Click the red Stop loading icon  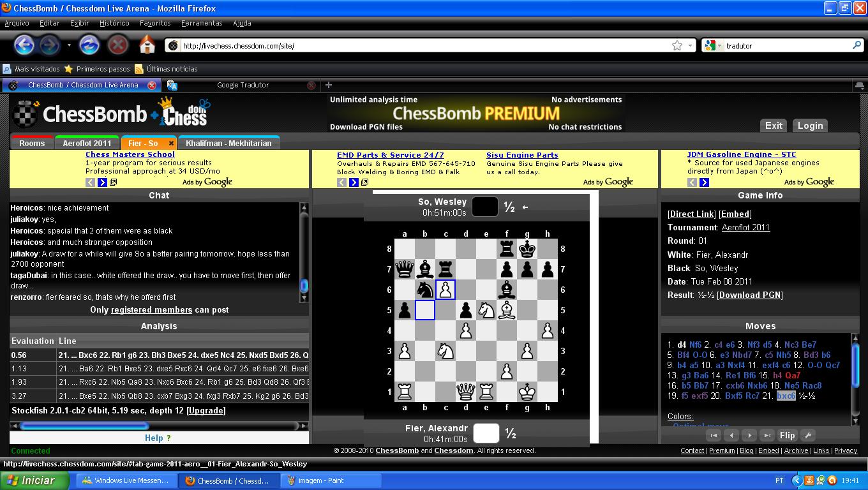117,45
